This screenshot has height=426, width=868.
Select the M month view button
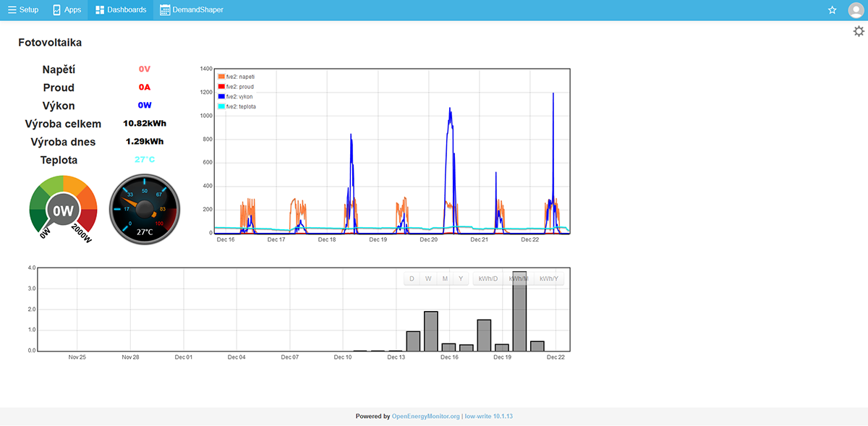pyautogui.click(x=446, y=278)
